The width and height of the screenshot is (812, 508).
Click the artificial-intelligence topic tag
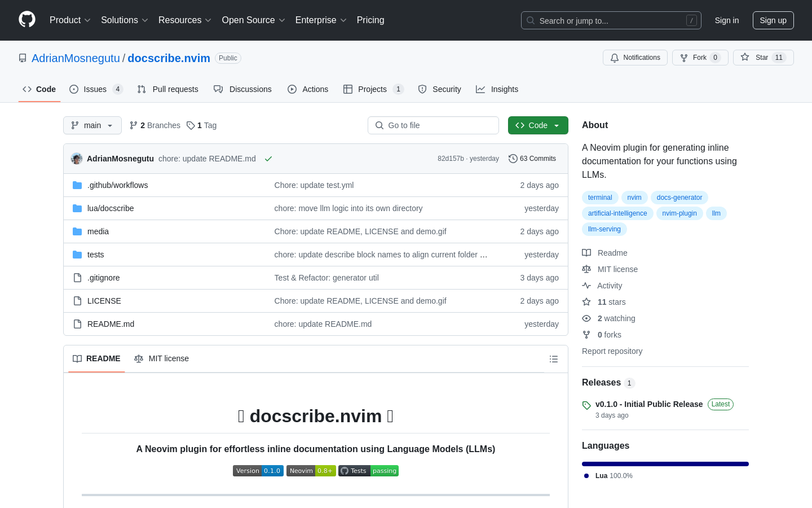point(617,213)
